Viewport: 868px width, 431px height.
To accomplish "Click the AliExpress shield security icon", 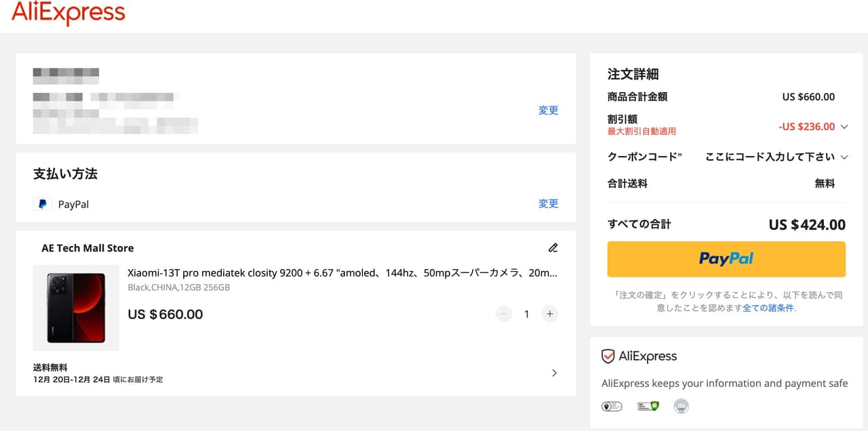I will [608, 356].
